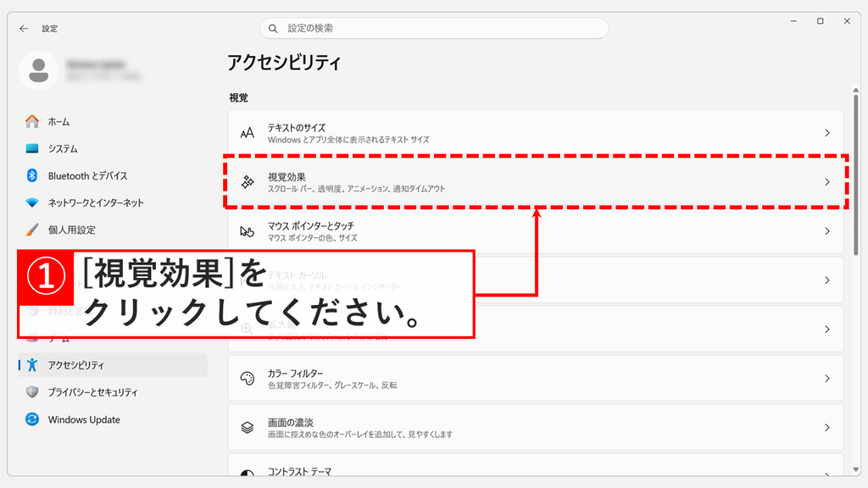Click the Wi-Fi network icon

32,202
